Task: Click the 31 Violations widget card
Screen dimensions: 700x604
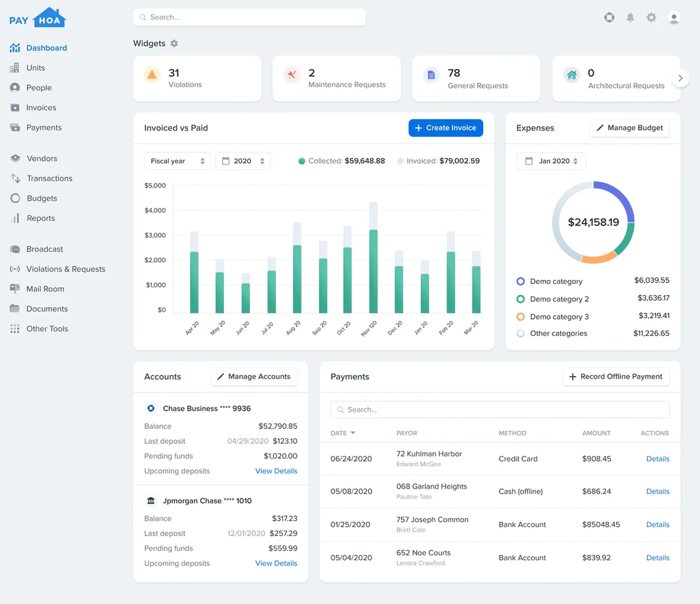Action: pyautogui.click(x=197, y=78)
